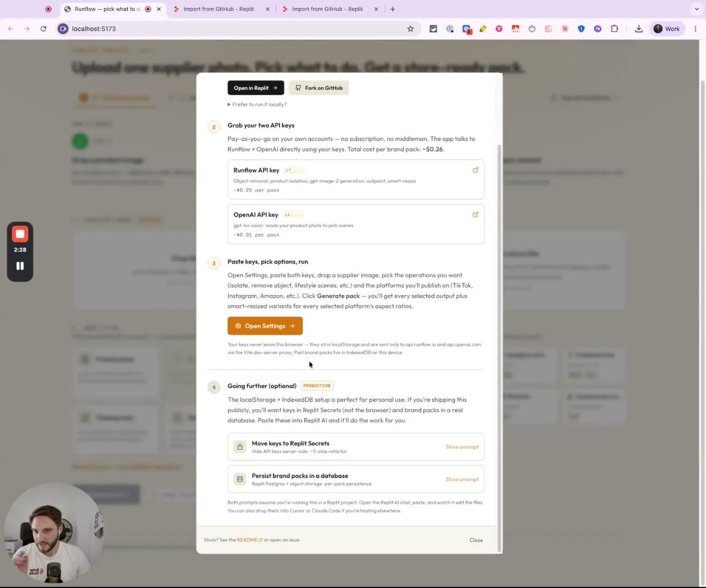Open the tab search dropdown chevron
Screen dimensions: 706x588
coord(697,9)
